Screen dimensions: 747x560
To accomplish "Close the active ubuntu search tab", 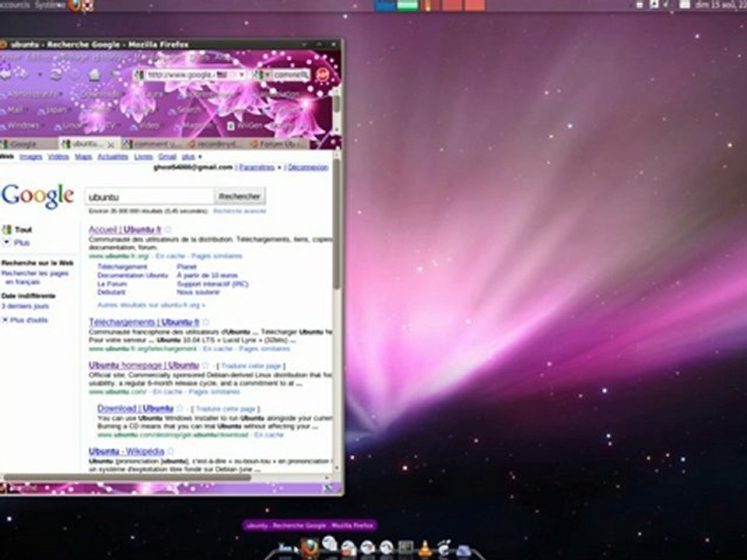I will point(110,145).
